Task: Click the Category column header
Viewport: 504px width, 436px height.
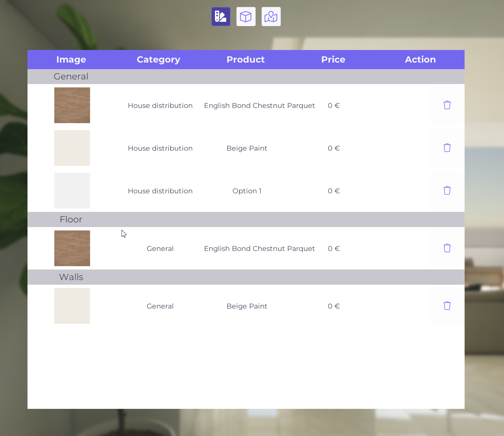Action: click(158, 60)
